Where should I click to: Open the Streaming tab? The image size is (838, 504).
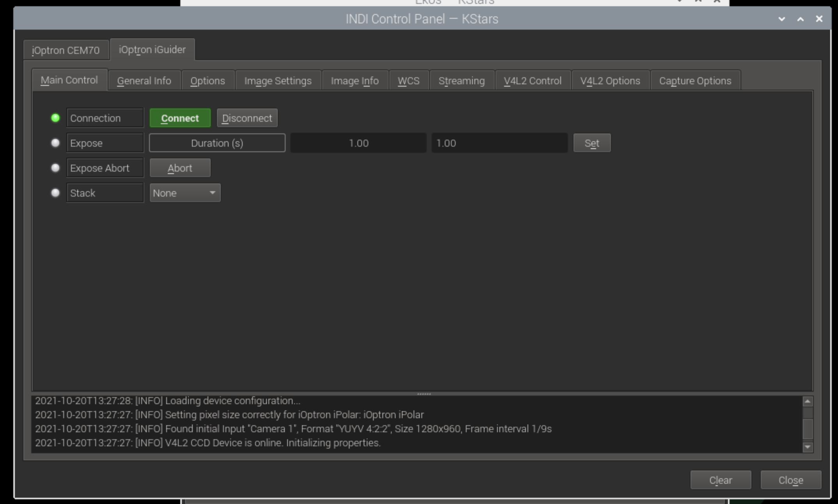pyautogui.click(x=462, y=81)
